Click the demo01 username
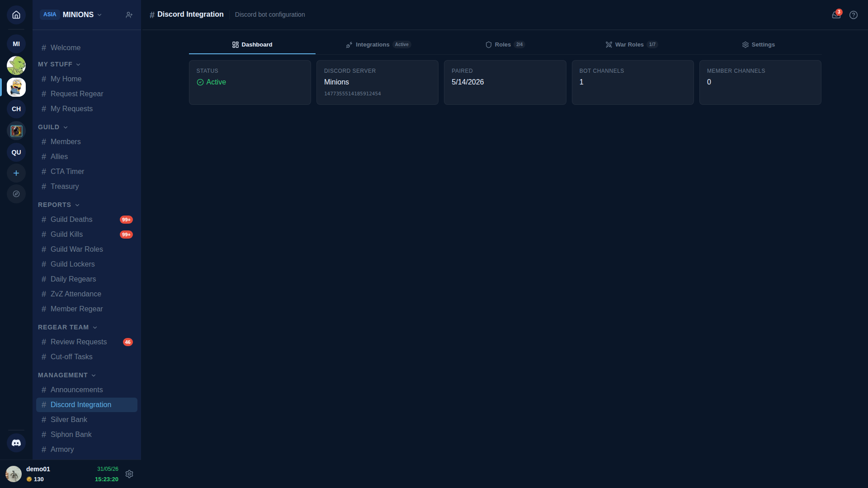868x488 pixels. 38,469
